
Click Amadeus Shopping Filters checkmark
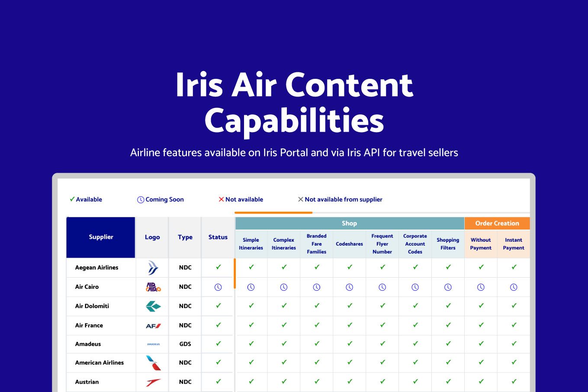(448, 343)
